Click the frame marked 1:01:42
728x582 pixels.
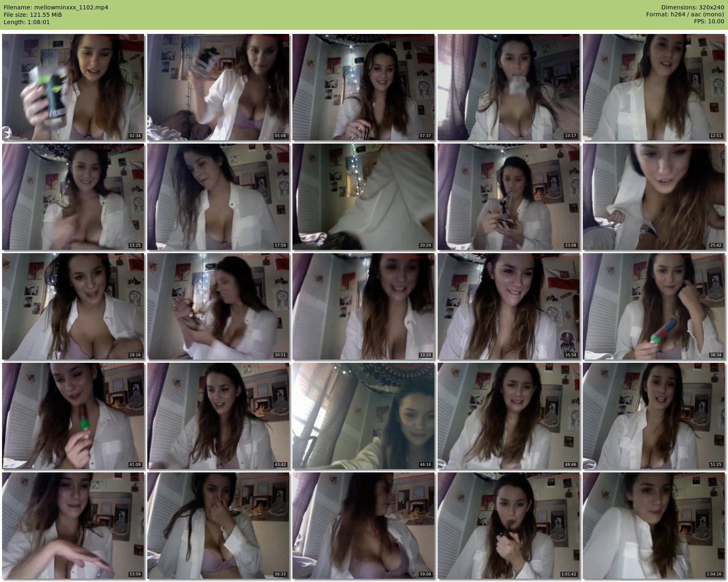pos(508,526)
